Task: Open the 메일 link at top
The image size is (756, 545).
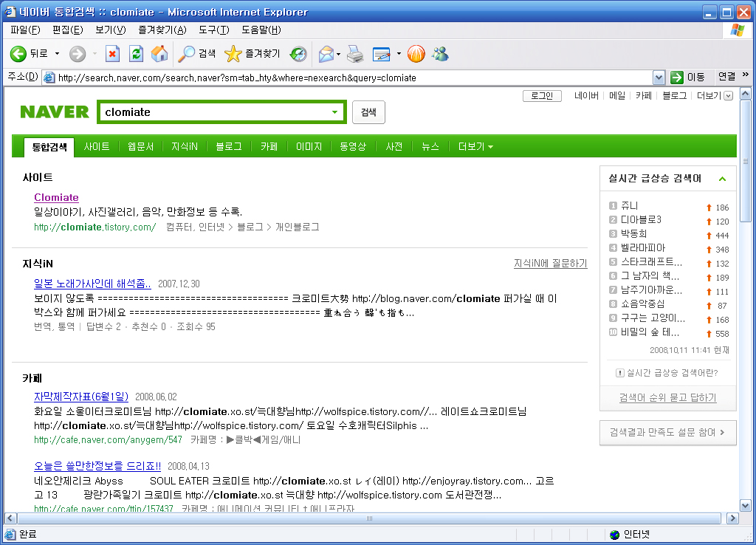Action: [616, 95]
